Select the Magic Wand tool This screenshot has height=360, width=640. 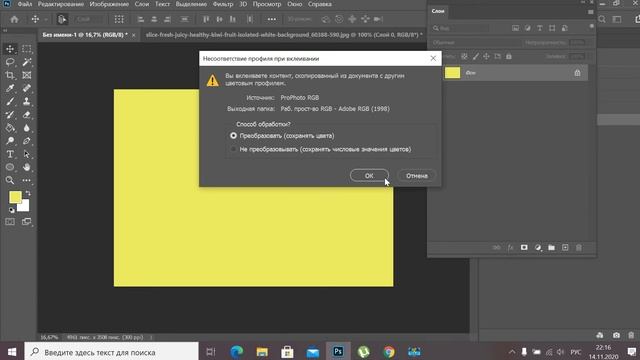pyautogui.click(x=27, y=62)
